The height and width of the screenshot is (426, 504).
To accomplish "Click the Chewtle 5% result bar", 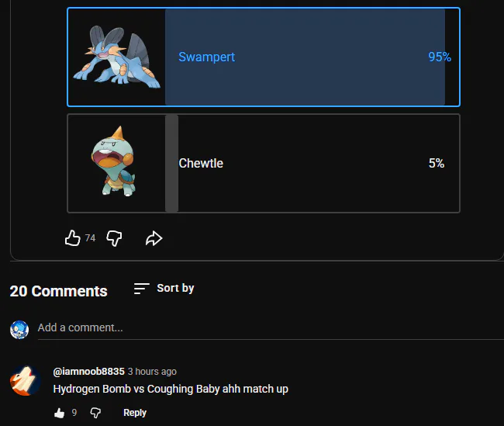I will pos(171,163).
